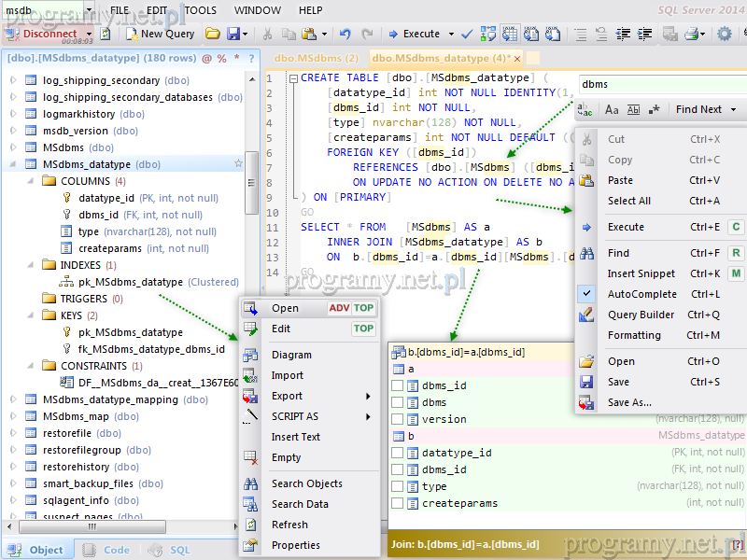
Task: Toggle the regex wildcard search icon
Action: pos(655,109)
